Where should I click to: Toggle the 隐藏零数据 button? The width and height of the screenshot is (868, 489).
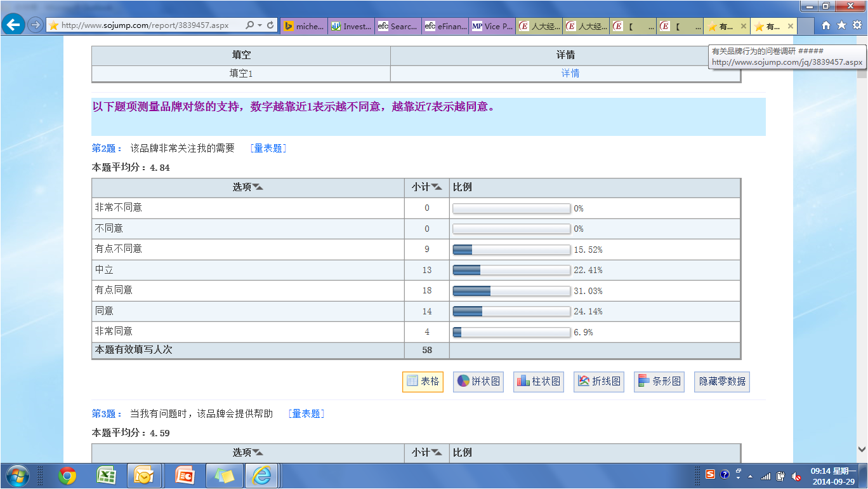722,382
